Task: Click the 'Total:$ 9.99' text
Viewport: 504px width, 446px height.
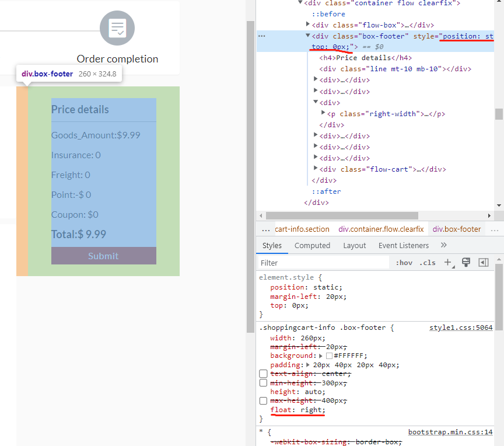Action: point(79,235)
